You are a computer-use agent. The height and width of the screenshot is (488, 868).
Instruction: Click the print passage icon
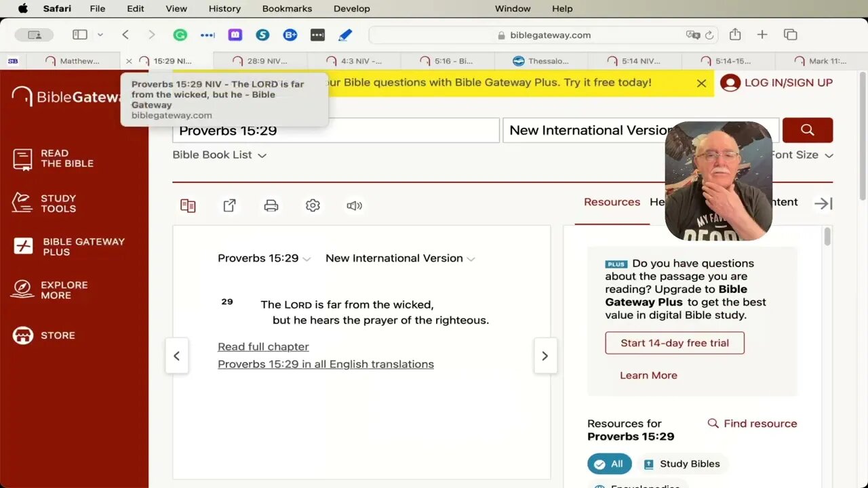tap(271, 205)
